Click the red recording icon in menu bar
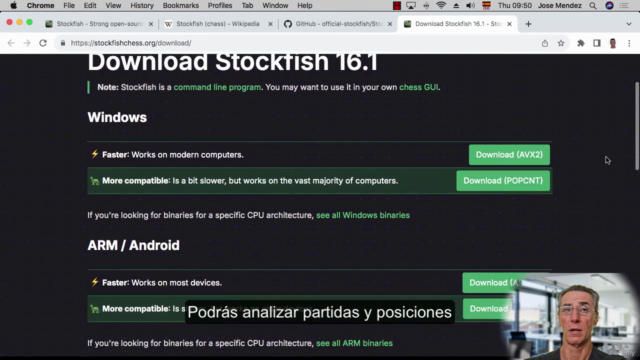 (397, 6)
